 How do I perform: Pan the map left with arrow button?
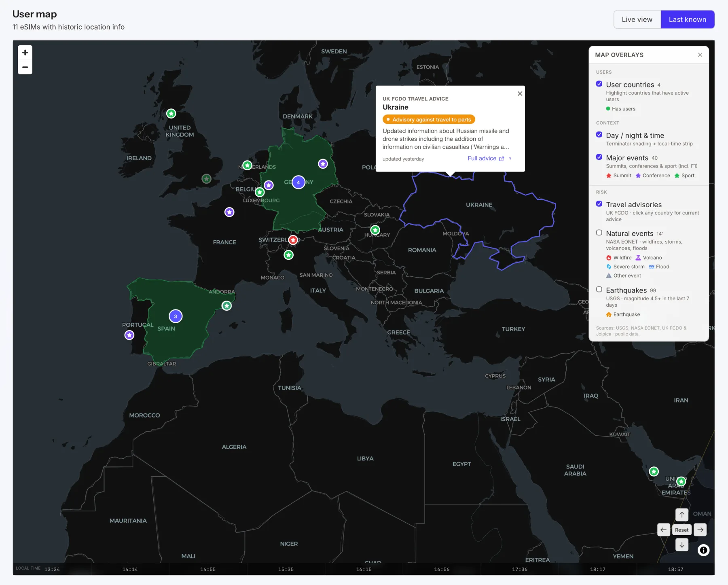click(664, 530)
